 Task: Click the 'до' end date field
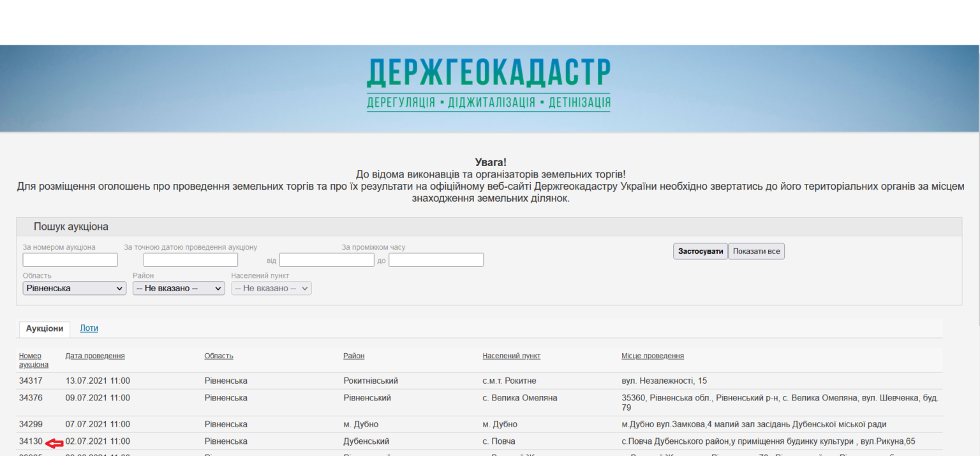tap(436, 260)
